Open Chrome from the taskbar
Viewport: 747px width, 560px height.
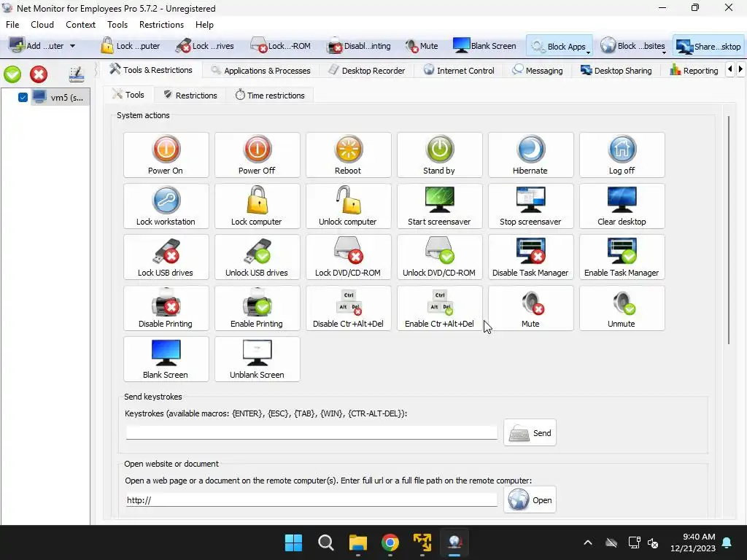click(x=390, y=542)
